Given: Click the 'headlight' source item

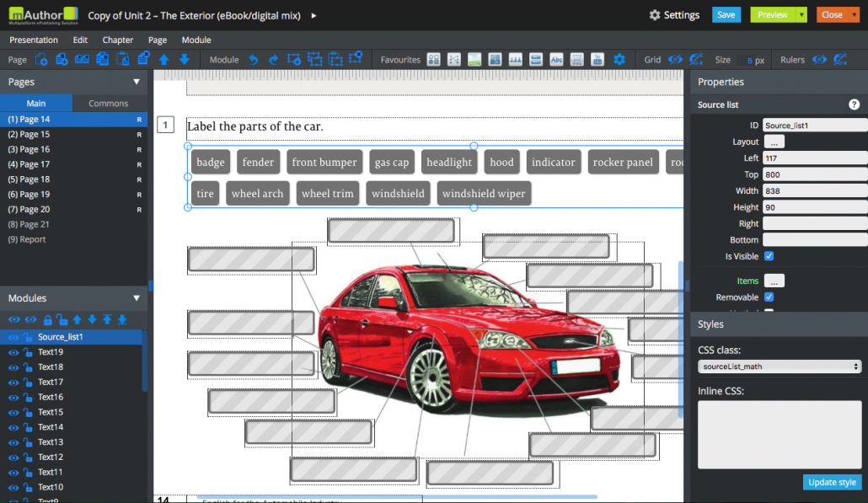Looking at the screenshot, I should pyautogui.click(x=449, y=162).
